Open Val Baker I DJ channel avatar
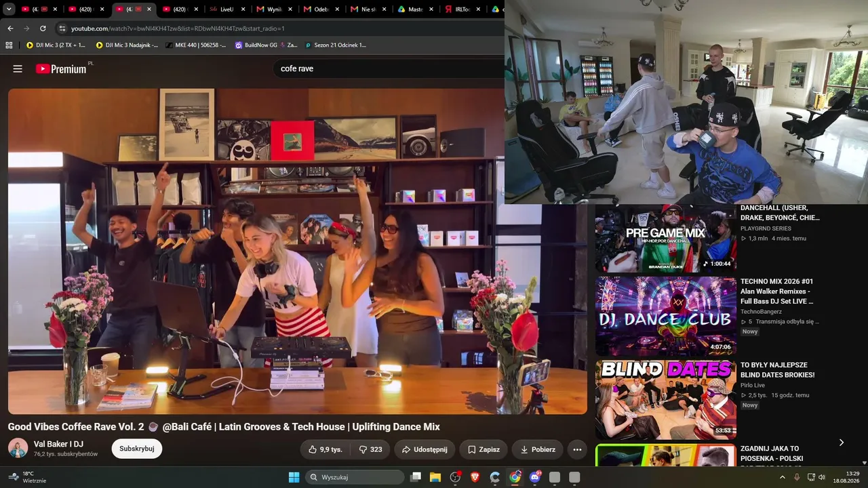 coord(18,448)
